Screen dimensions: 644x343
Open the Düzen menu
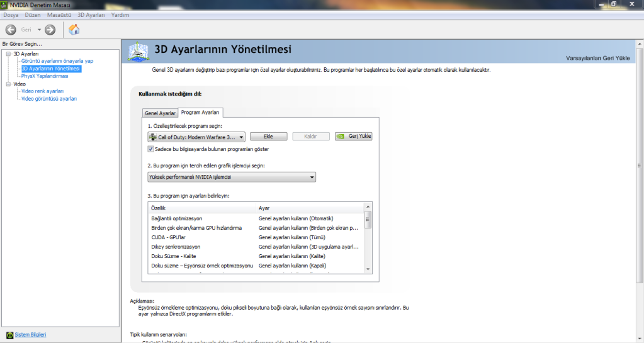tap(33, 14)
